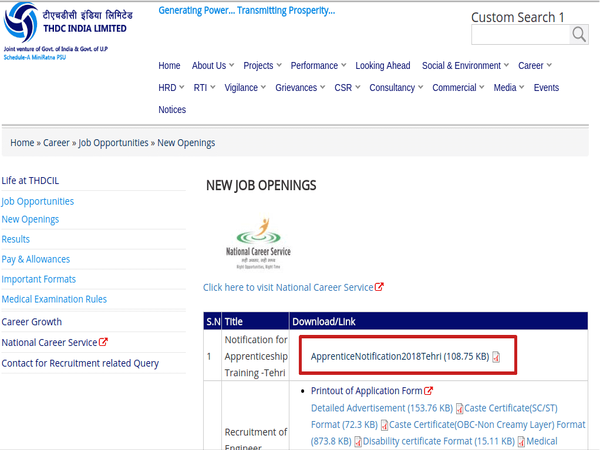Click the PDF icon after (873.8 KB)

(x=358, y=442)
